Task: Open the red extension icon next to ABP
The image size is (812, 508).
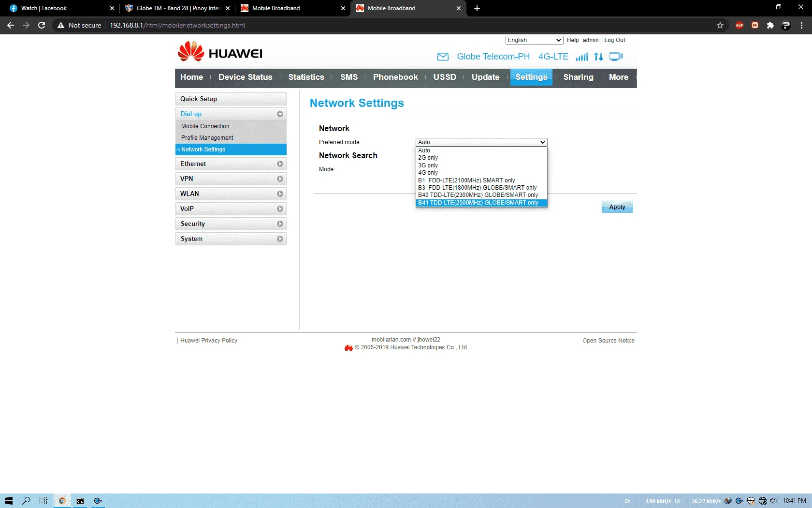Action: pos(755,25)
